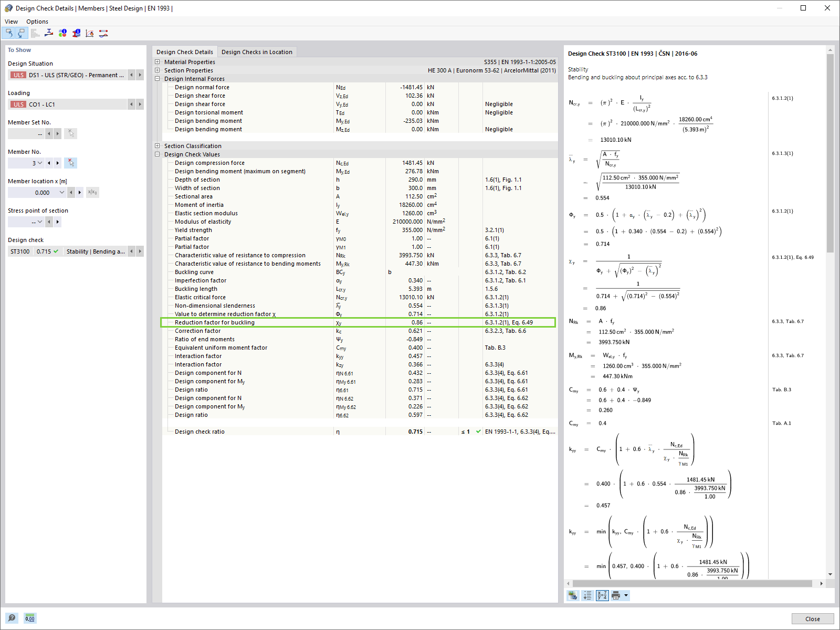Switch to the Design Checks in Location tab
The width and height of the screenshot is (840, 630).
pyautogui.click(x=257, y=51)
